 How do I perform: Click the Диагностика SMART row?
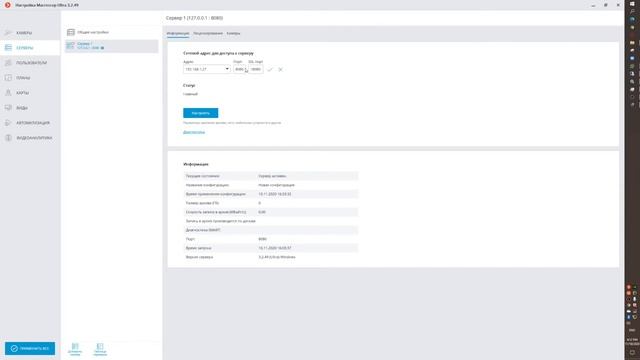(271, 230)
